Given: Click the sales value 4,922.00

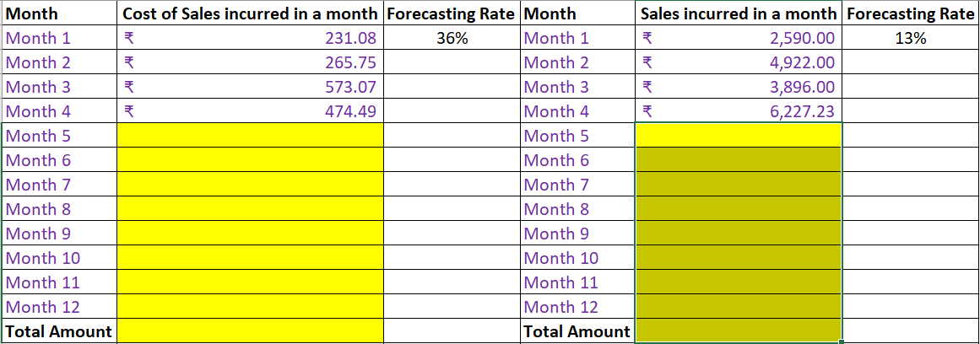Looking at the screenshot, I should coord(739,62).
